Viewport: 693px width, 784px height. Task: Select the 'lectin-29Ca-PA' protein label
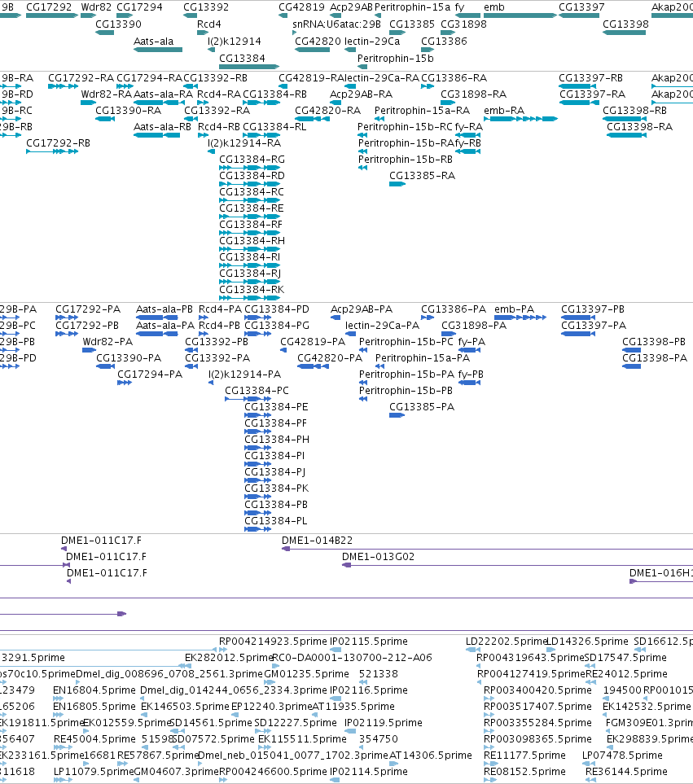tap(382, 326)
